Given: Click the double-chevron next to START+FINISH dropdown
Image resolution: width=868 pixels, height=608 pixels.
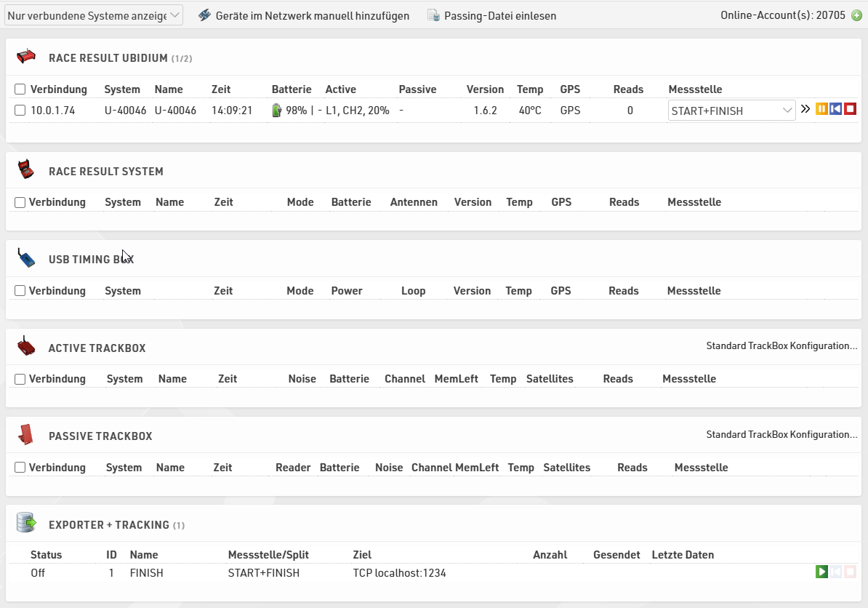Looking at the screenshot, I should 805,109.
